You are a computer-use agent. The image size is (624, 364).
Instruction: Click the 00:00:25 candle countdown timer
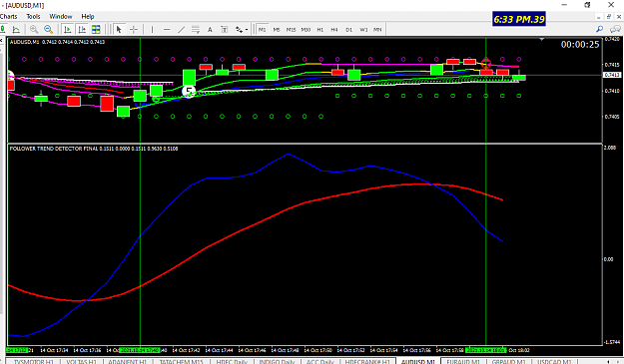point(580,45)
